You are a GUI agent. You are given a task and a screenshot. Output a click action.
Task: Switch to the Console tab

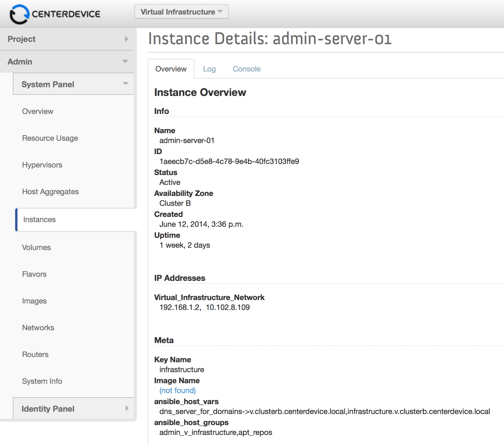(x=246, y=69)
